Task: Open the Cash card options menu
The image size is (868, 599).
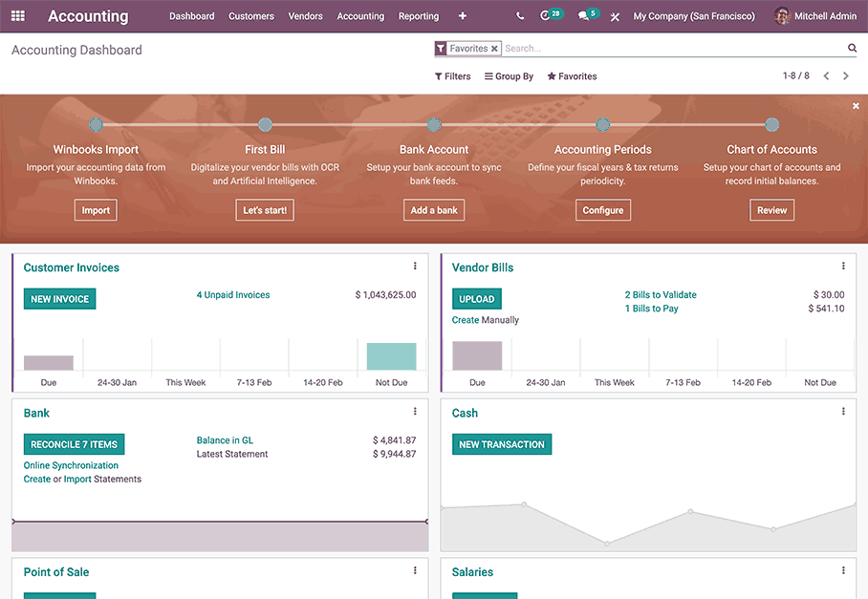Action: 843,411
